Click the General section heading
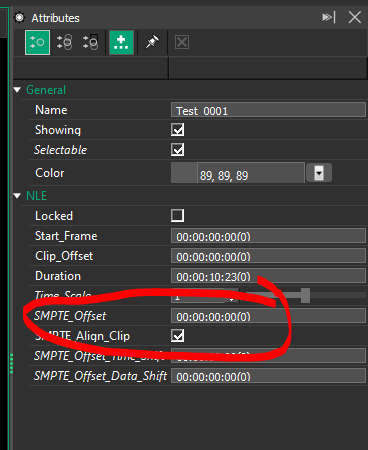This screenshot has height=450, width=368. click(46, 90)
